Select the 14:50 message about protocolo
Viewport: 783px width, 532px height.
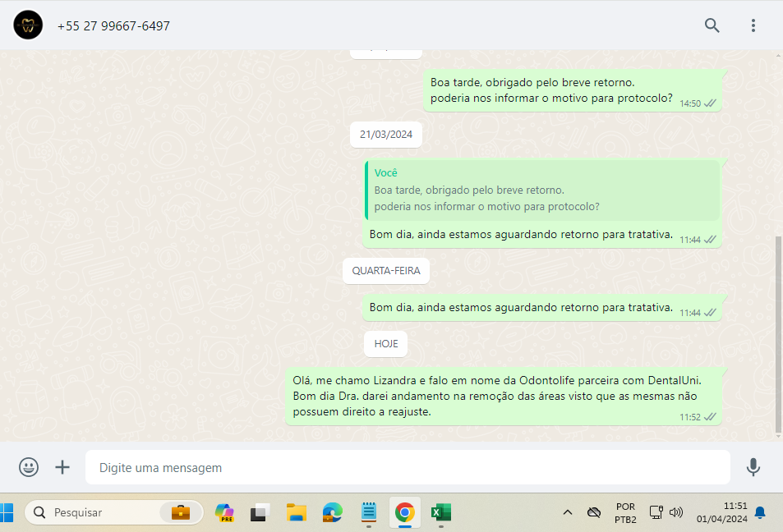click(573, 90)
